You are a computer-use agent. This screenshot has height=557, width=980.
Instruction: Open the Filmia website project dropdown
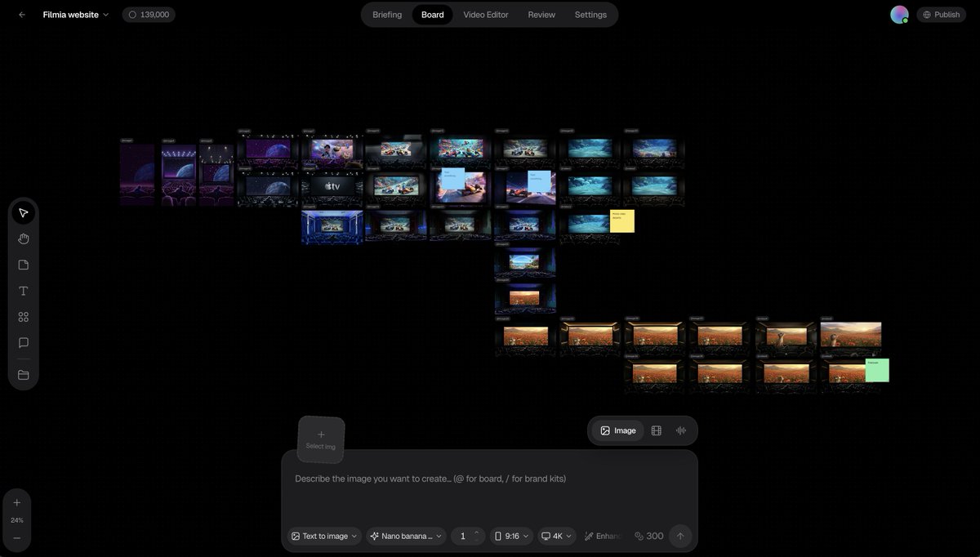click(76, 15)
